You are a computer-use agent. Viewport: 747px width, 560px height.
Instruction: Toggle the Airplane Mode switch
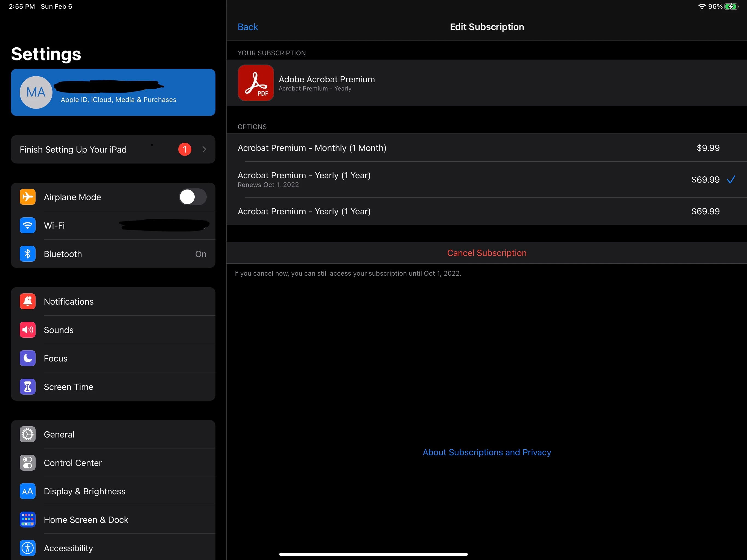192,197
